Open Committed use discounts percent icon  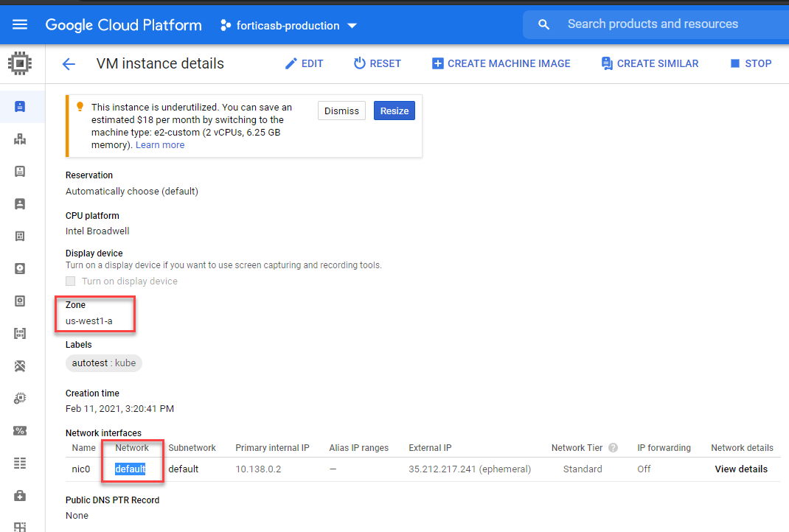20,430
